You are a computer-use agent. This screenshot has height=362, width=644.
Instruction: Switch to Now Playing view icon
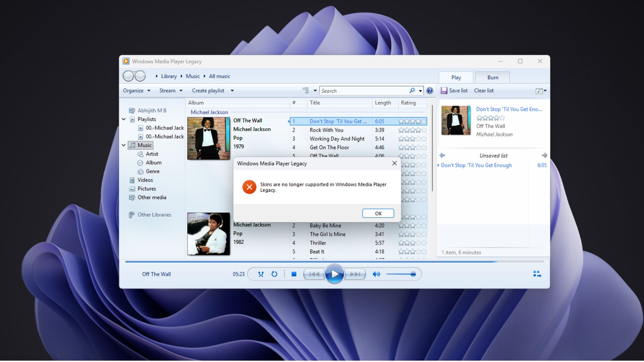click(x=537, y=274)
